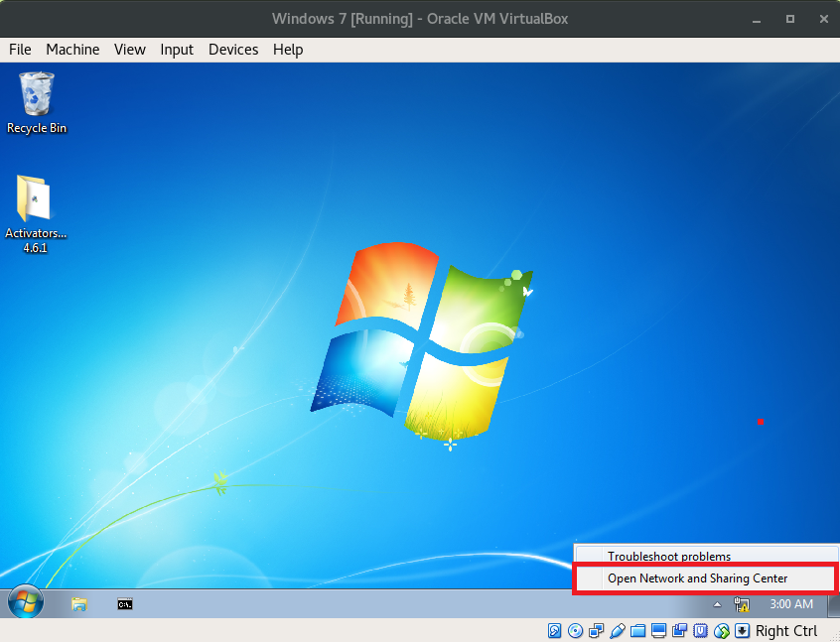Open Command Prompt from the taskbar
This screenshot has height=642, width=840.
(125, 604)
